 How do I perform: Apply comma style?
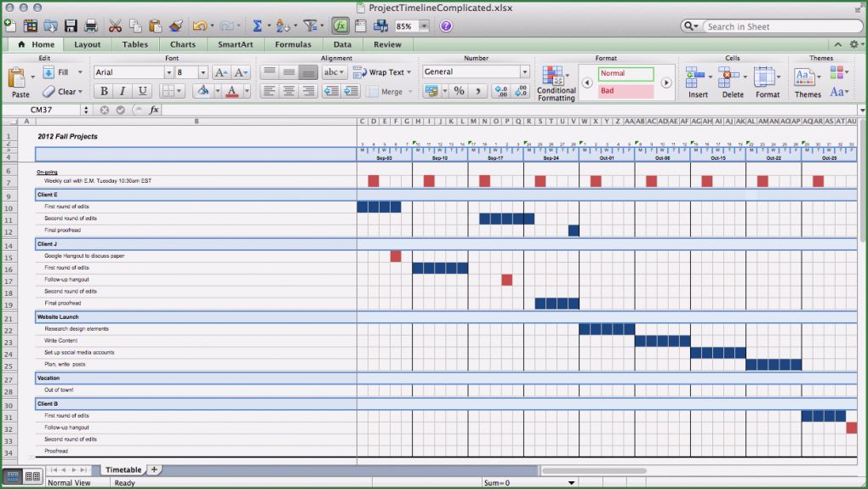(478, 91)
